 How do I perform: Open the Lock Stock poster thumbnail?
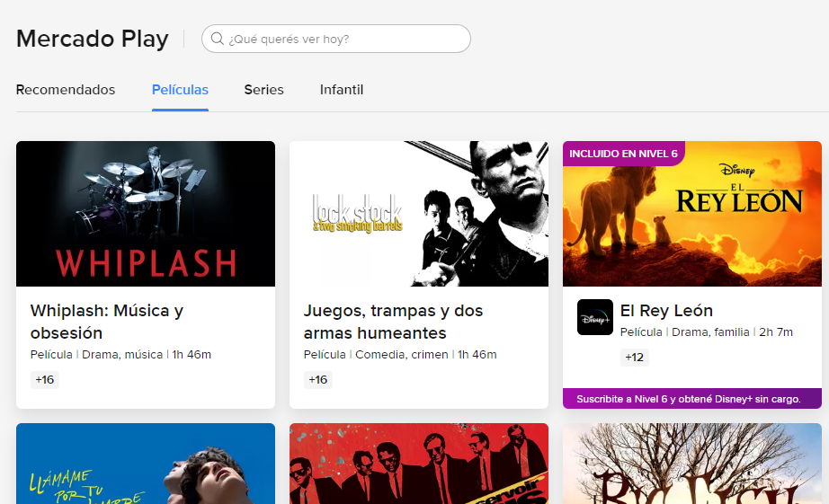pos(419,214)
